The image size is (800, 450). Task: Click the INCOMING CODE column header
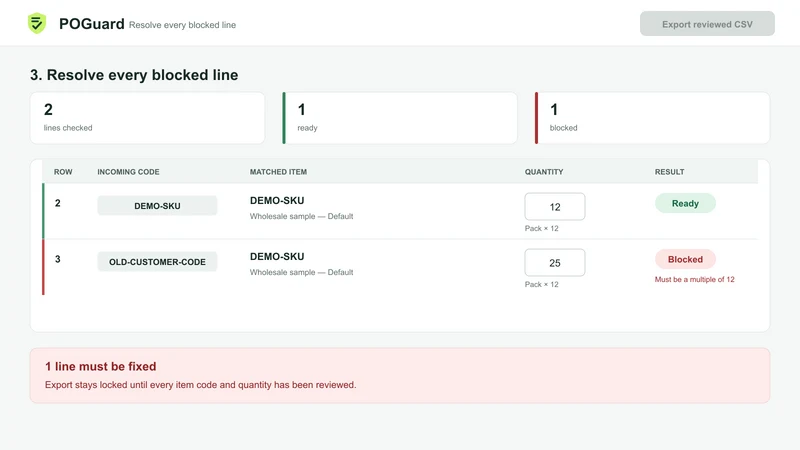[129, 172]
